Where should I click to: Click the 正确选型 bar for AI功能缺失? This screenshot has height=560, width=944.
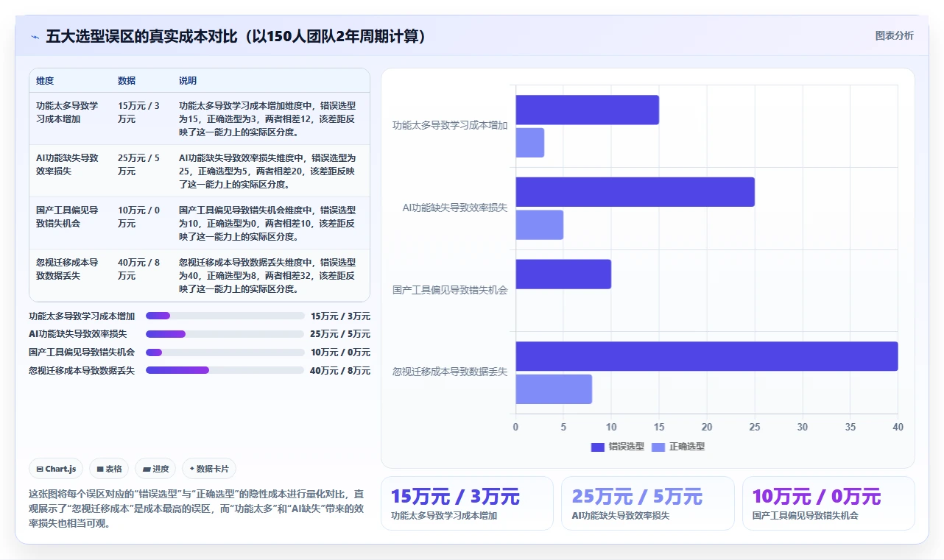[539, 225]
